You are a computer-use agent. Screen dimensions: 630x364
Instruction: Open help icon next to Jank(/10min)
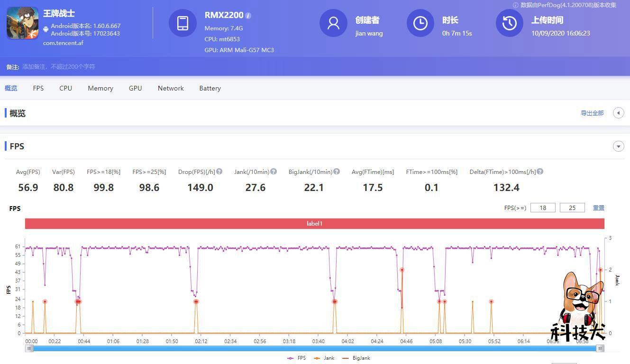click(x=274, y=172)
